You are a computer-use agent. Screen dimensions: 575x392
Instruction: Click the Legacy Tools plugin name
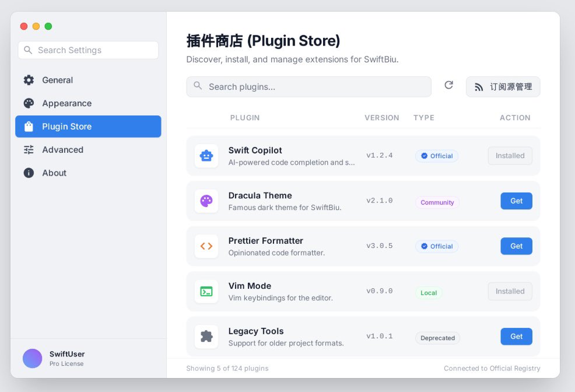256,331
